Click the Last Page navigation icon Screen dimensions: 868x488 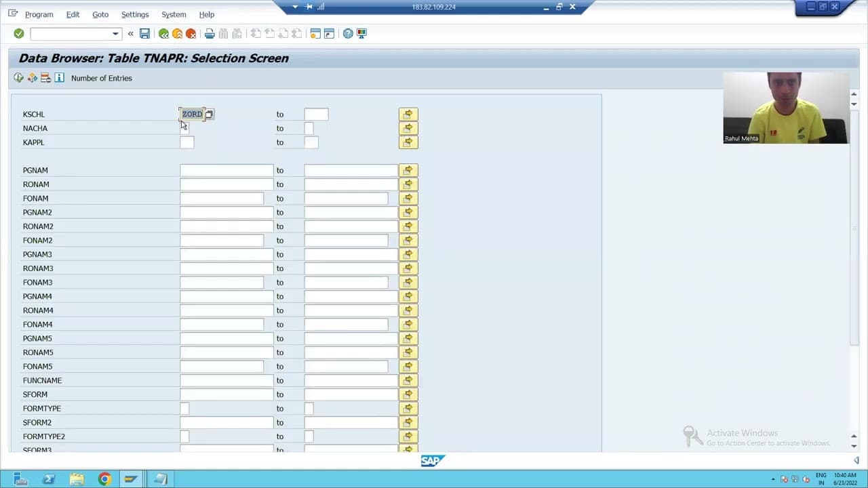(296, 33)
